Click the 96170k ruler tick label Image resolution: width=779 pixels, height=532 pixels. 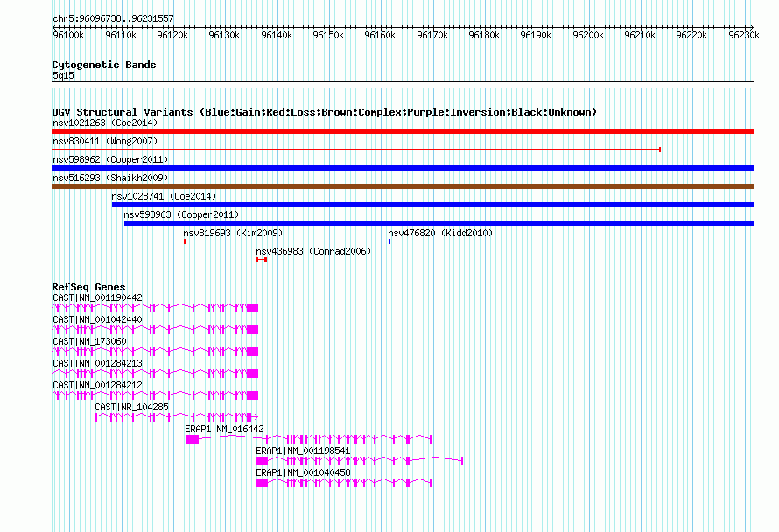point(432,35)
